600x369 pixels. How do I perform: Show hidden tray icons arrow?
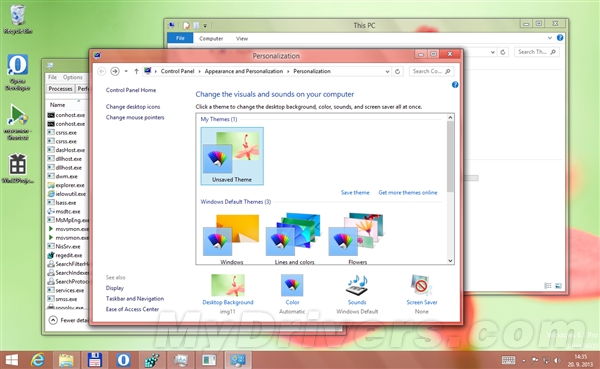click(x=524, y=360)
